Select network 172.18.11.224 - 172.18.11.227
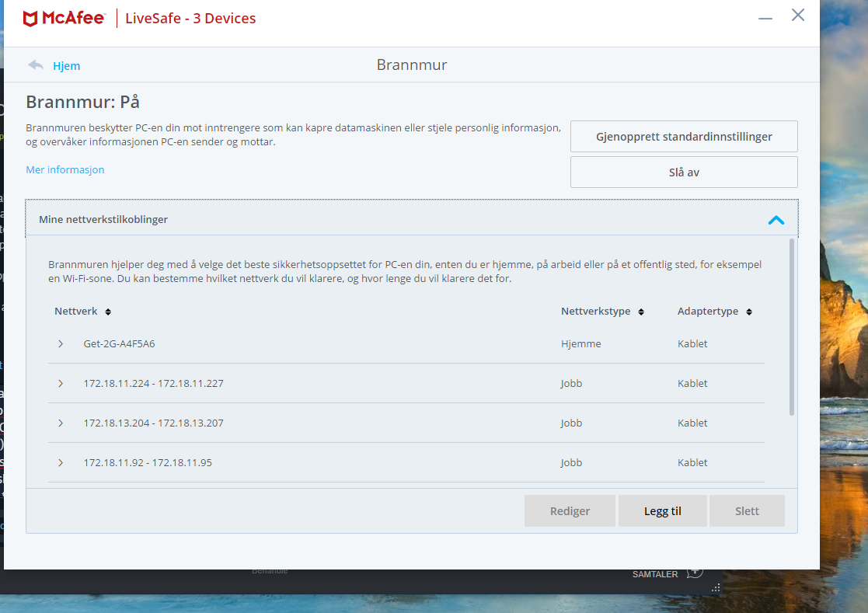Screen dimensions: 868x613 coord(153,383)
